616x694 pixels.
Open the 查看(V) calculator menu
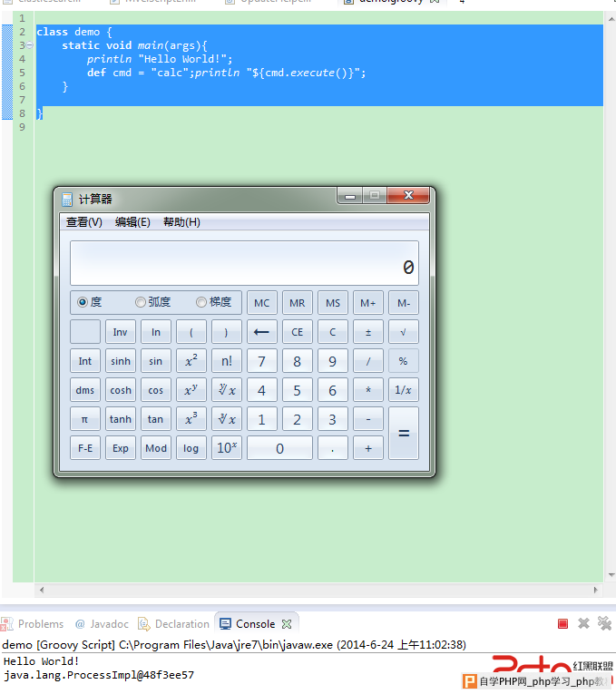tap(84, 222)
